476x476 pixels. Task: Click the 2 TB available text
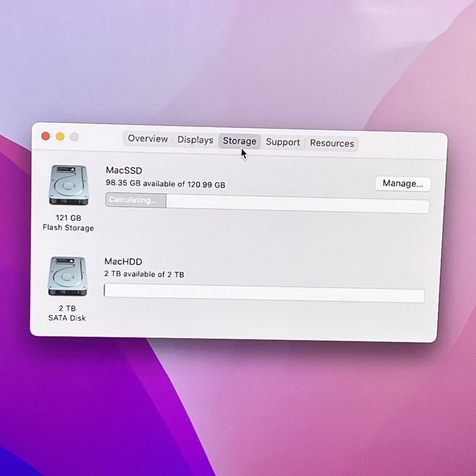click(x=144, y=274)
